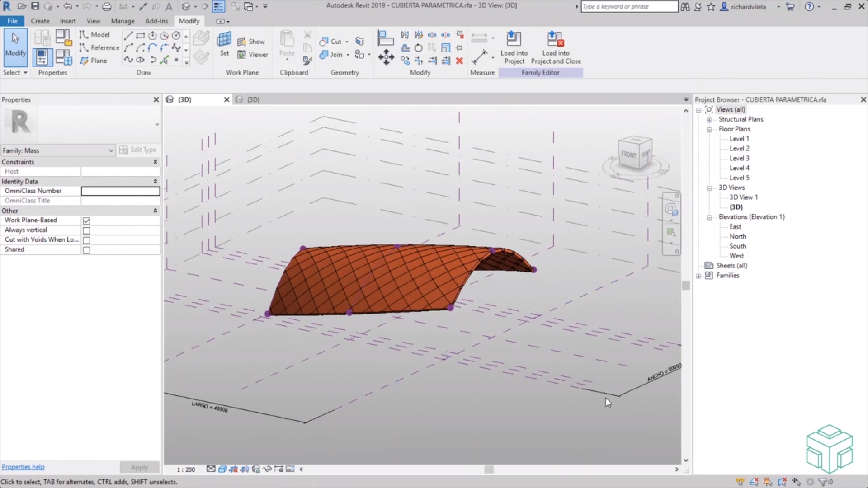Activate the Set Work Plane tool
868x488 pixels.
tap(224, 44)
